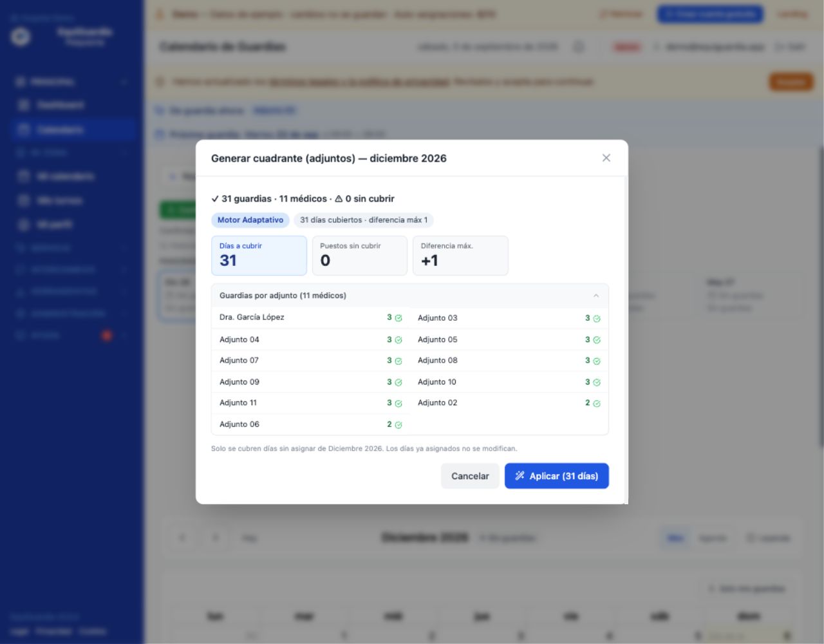The width and height of the screenshot is (824, 644).
Task: Select the 'Motor Adaptativo' chip
Action: coord(250,220)
